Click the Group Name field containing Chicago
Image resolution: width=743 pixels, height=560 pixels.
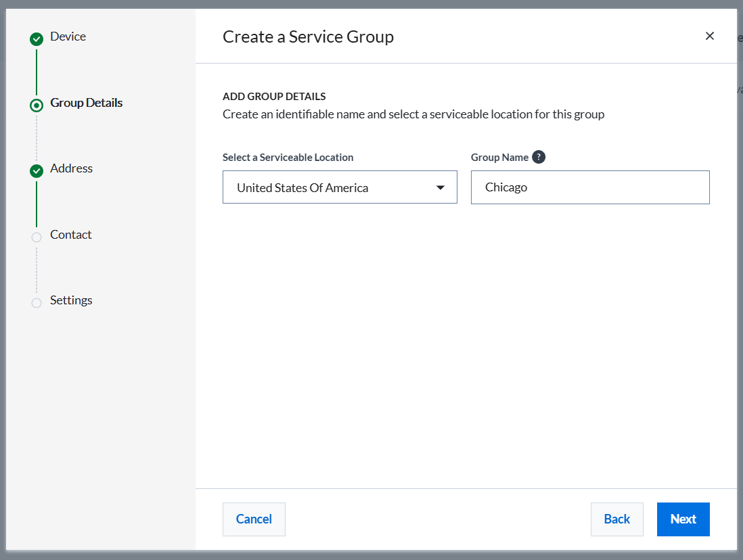[589, 187]
